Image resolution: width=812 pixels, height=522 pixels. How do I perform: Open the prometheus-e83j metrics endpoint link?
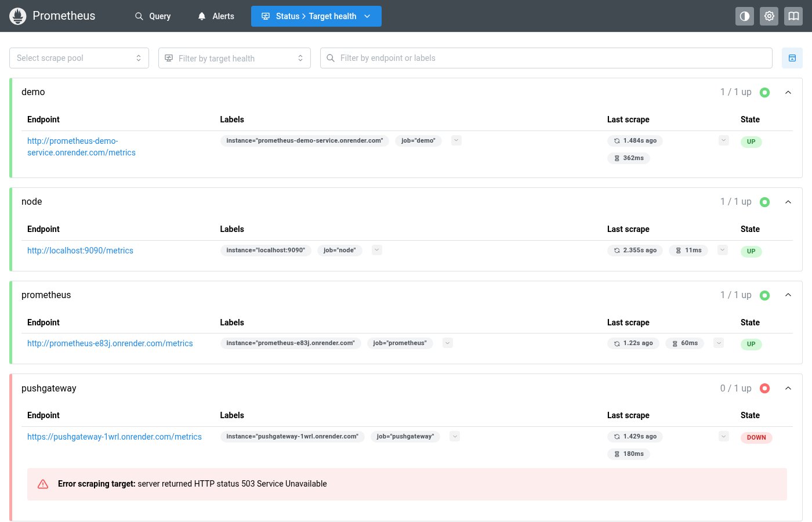point(110,343)
